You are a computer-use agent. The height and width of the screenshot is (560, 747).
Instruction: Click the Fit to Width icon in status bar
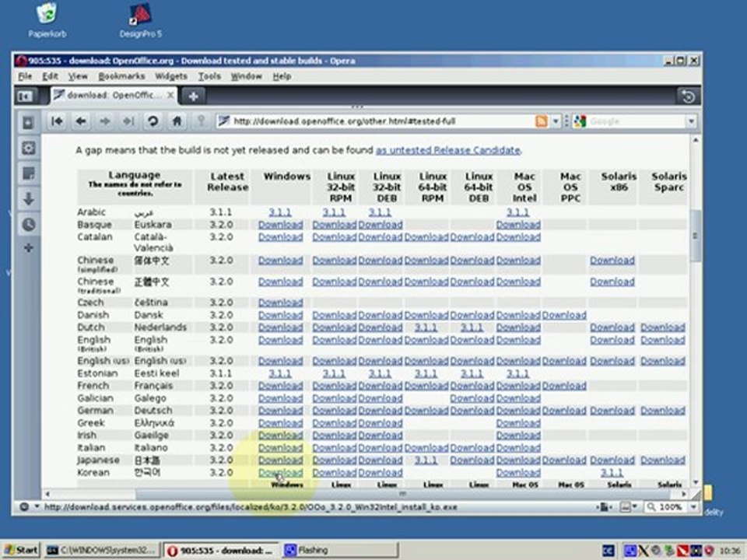coord(604,508)
